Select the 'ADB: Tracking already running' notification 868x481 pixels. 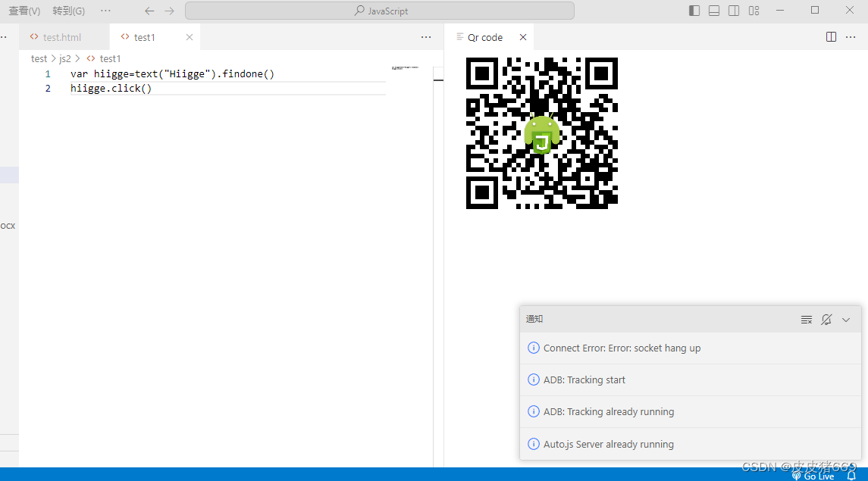[691, 412]
